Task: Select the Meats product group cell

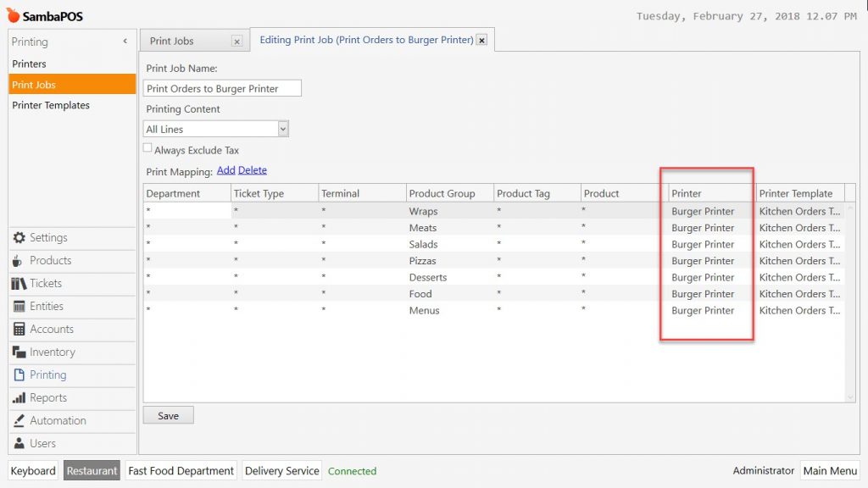Action: (x=450, y=228)
